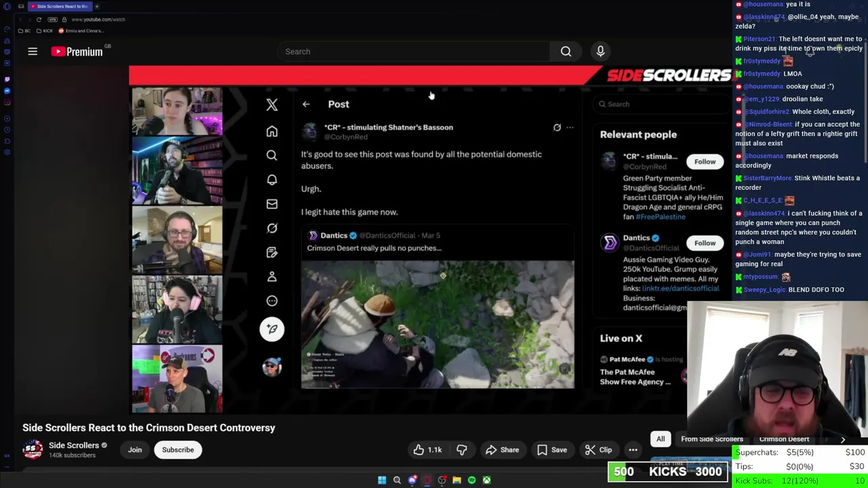Show next chips with right chevron
Image resolution: width=868 pixels, height=488 pixels.
click(843, 439)
